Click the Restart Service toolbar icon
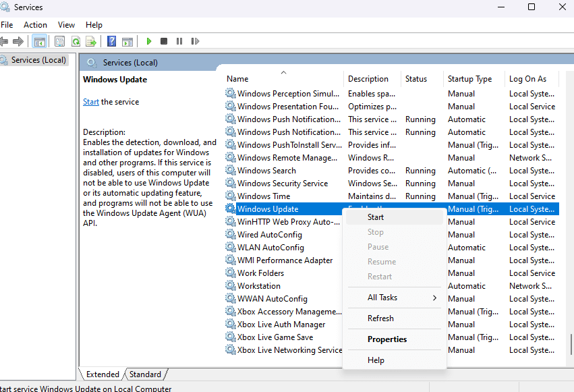The width and height of the screenshot is (574, 392). pos(194,41)
